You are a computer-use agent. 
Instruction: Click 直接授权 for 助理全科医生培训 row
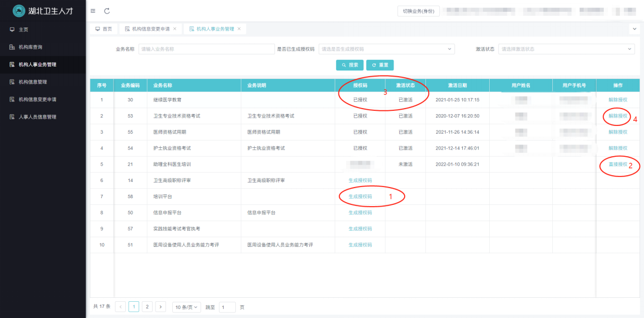618,164
